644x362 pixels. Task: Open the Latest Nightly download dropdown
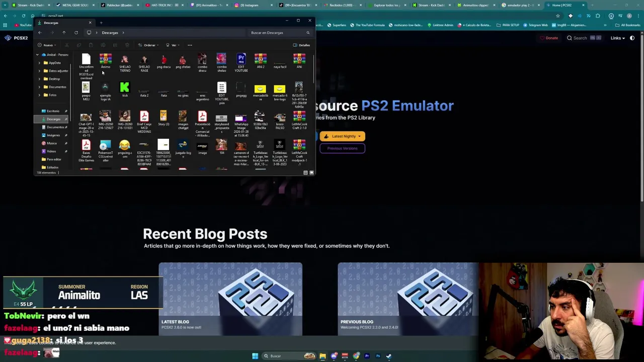pos(342,136)
